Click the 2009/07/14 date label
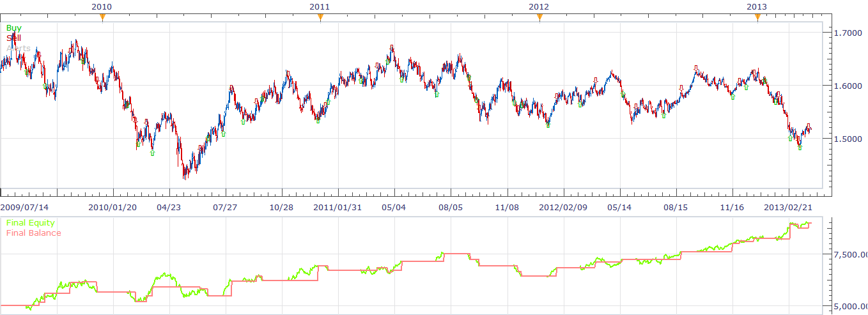868x315 pixels. coord(24,207)
